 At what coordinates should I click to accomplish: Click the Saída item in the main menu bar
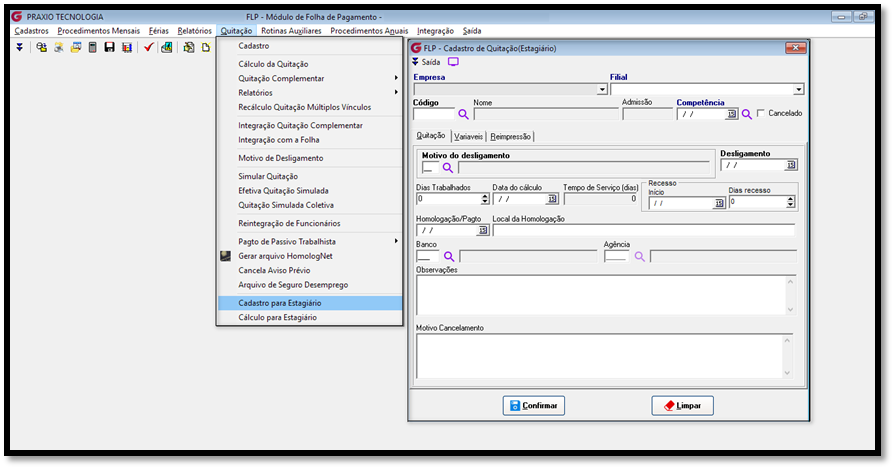(x=472, y=31)
